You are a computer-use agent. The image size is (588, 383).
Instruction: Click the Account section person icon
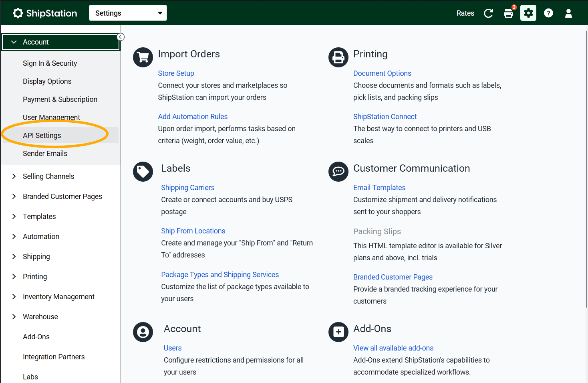(143, 332)
